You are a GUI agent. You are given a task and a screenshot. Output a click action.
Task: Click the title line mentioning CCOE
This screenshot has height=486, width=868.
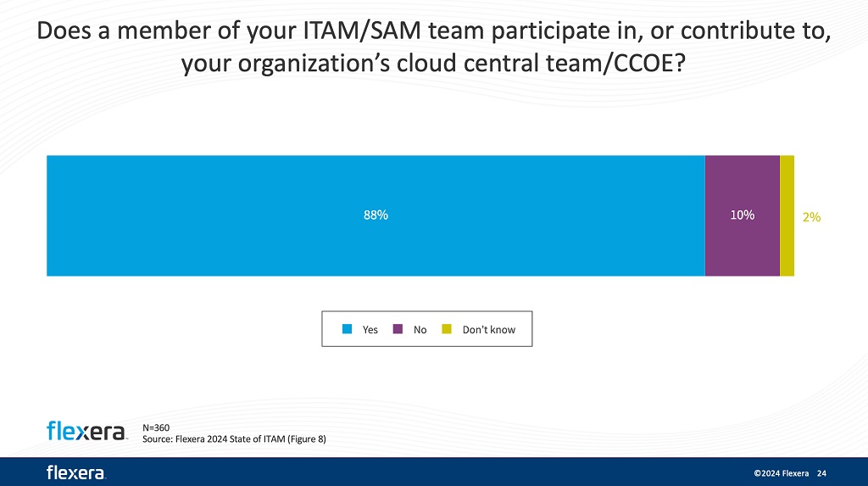(433, 63)
